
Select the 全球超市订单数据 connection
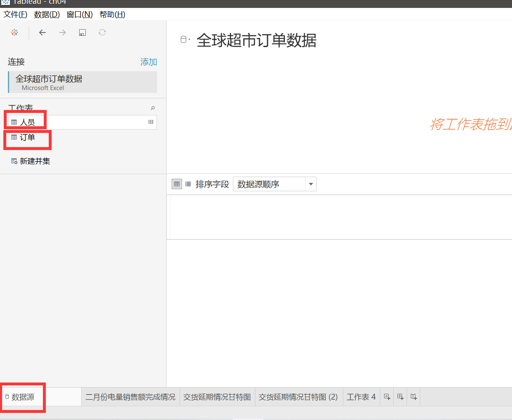[x=82, y=82]
